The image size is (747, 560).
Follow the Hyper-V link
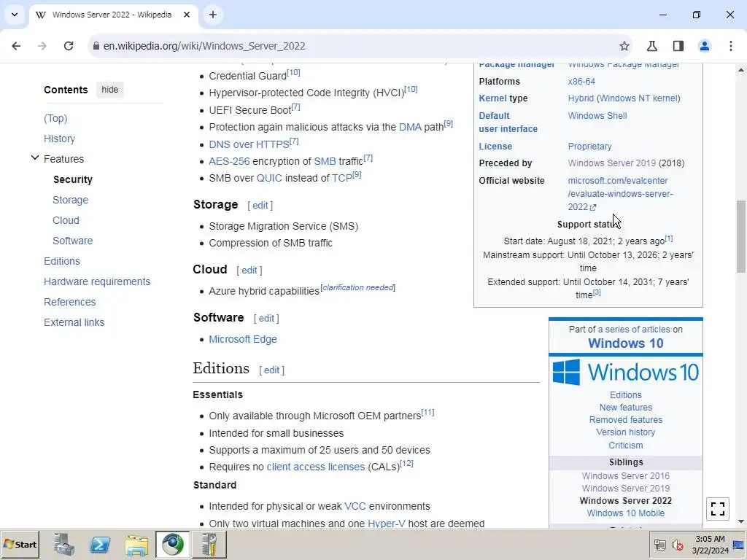pyautogui.click(x=387, y=524)
